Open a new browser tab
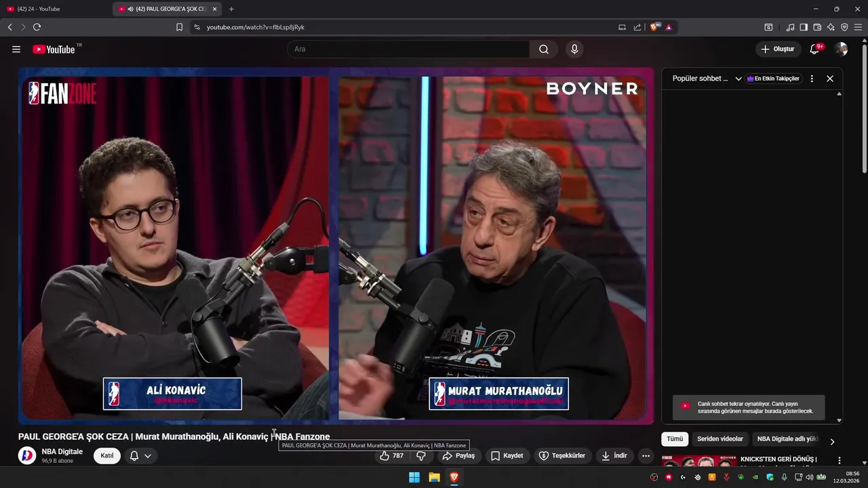 [231, 9]
